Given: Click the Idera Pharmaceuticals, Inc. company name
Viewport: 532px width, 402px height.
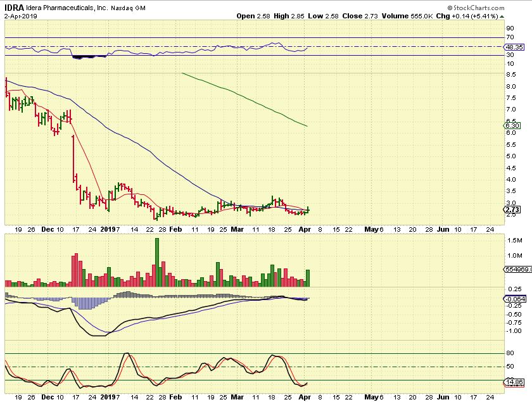Looking at the screenshot, I should [x=67, y=8].
